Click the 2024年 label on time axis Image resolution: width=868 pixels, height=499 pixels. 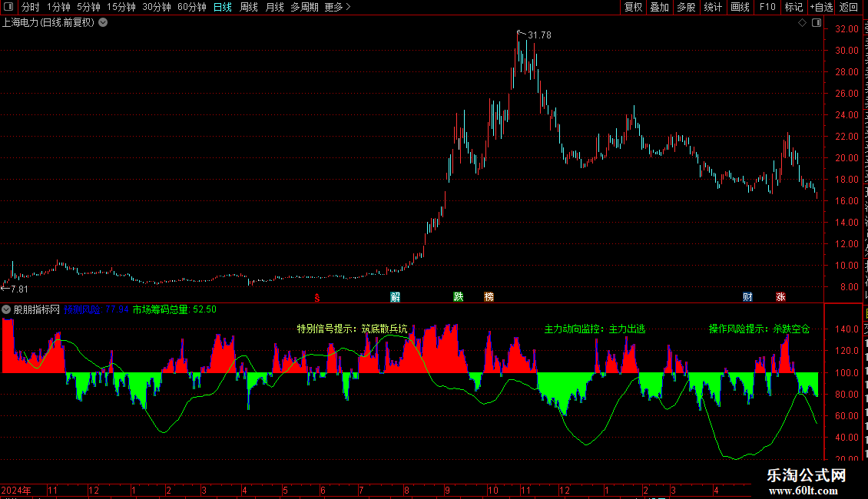pyautogui.click(x=16, y=490)
